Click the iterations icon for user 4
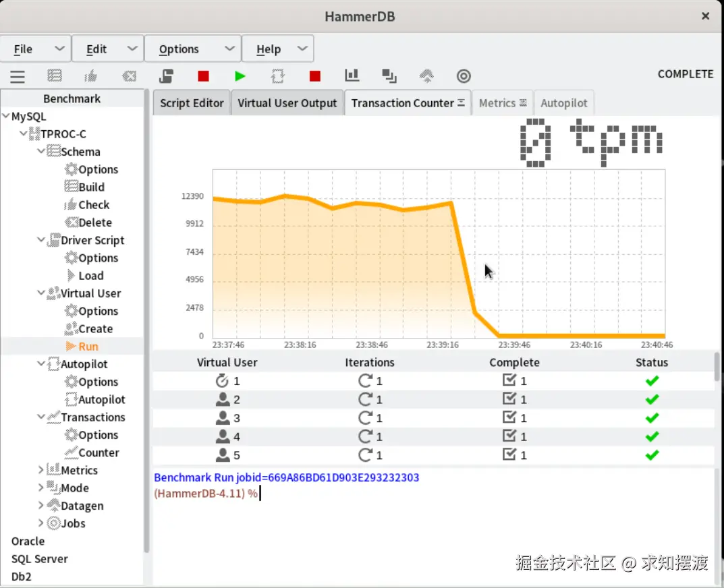Viewport: 724px width, 588px height. pyautogui.click(x=365, y=436)
